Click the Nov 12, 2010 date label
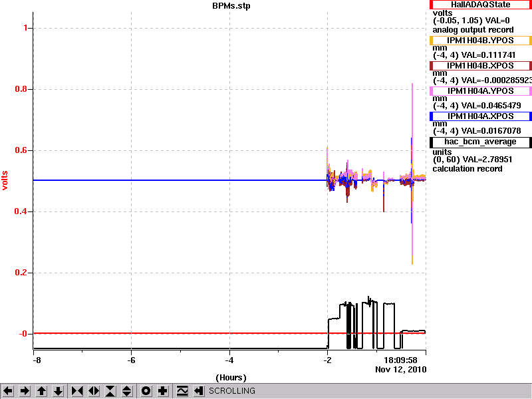This screenshot has height=399, width=532. click(401, 370)
